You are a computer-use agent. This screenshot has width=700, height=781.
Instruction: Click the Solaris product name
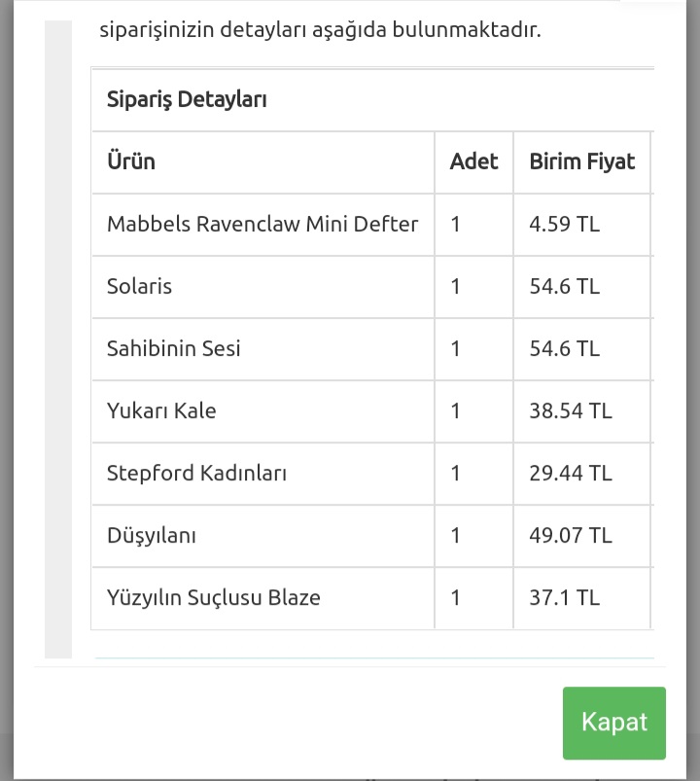click(x=140, y=286)
